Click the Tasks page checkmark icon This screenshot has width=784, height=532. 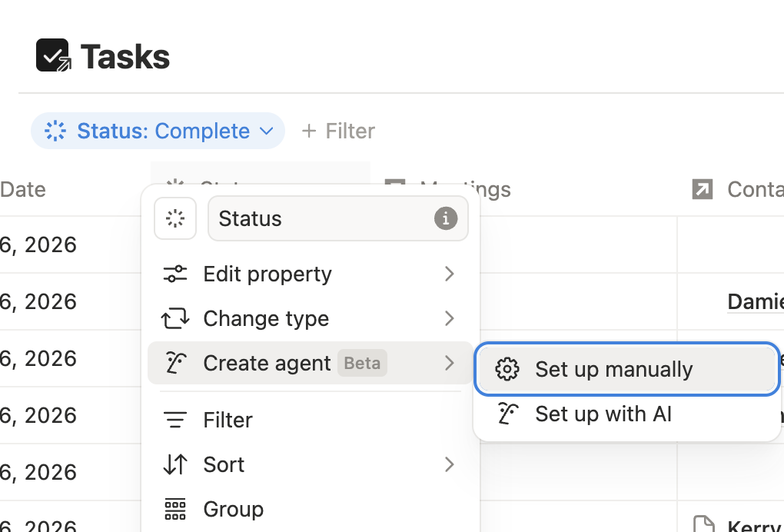[51, 55]
